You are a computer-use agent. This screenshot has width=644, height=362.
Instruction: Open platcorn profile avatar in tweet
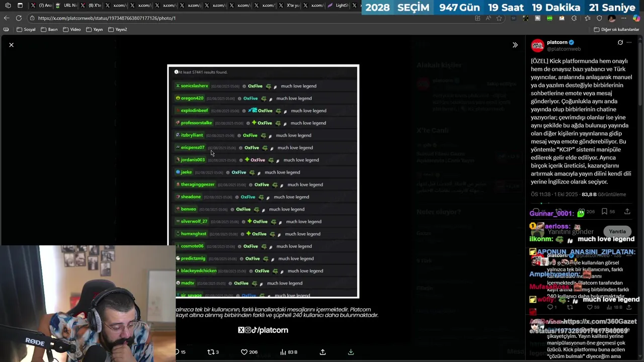click(x=537, y=45)
